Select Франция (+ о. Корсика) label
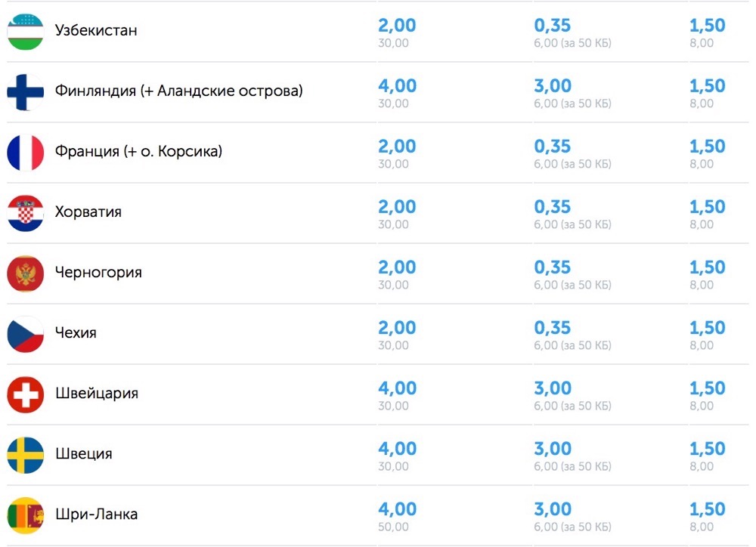The width and height of the screenshot is (756, 547). tap(138, 151)
